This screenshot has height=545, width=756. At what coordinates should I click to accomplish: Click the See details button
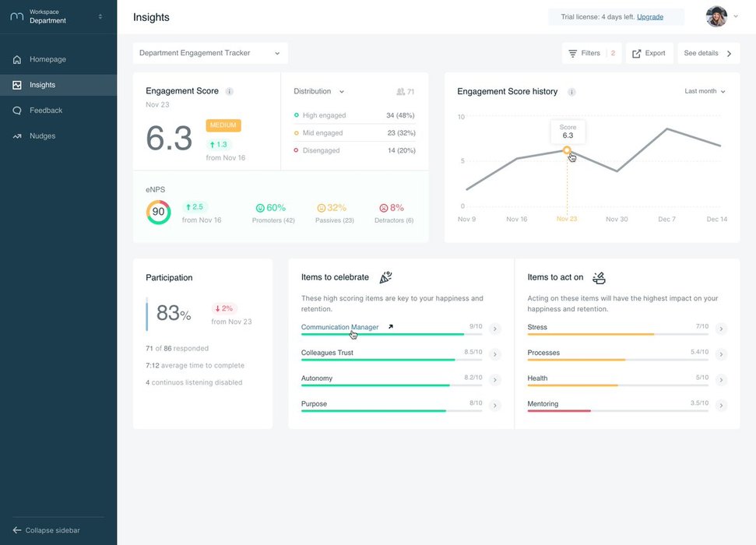pyautogui.click(x=708, y=54)
